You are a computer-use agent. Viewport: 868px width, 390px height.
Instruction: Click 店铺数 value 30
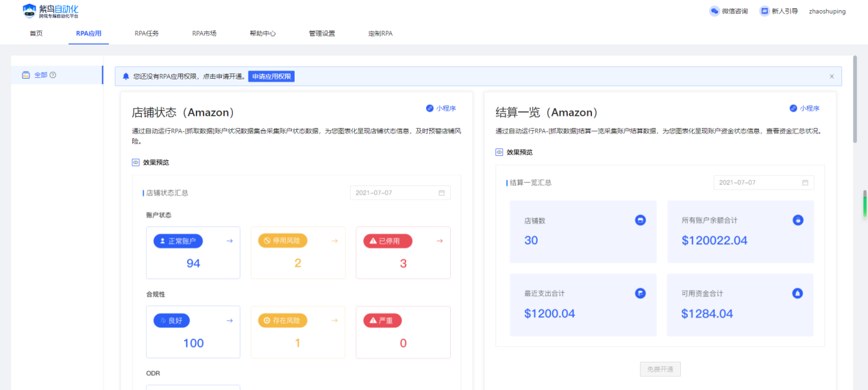pos(531,240)
